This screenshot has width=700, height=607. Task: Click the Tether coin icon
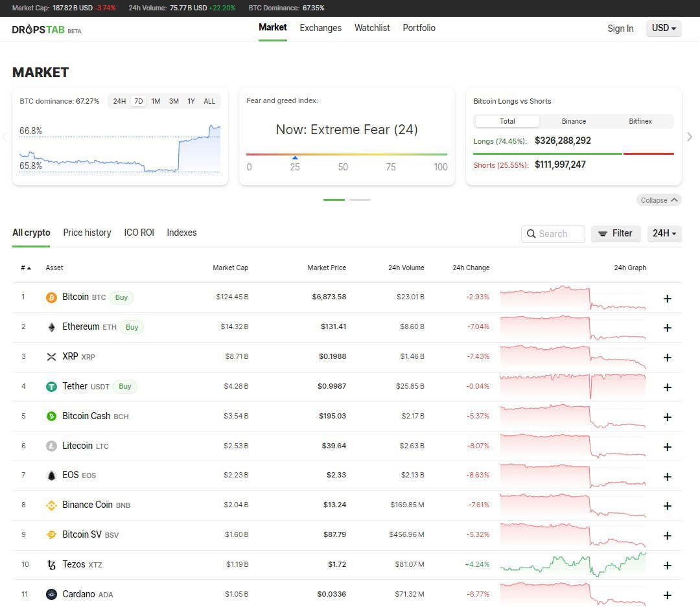51,387
